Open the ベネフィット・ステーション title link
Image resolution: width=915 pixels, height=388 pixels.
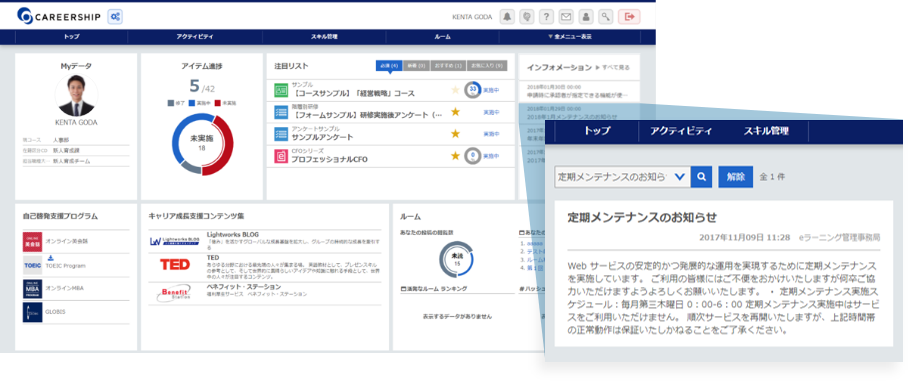coord(244,286)
